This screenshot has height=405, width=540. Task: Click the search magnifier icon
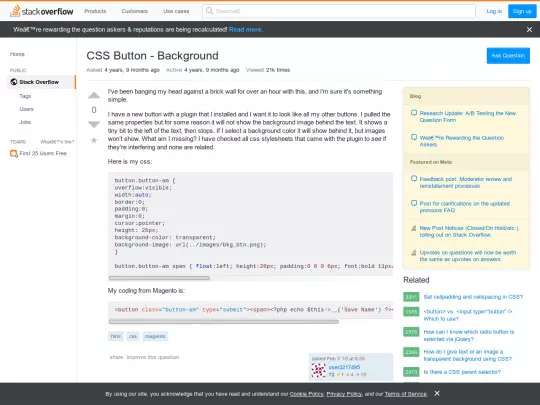tap(209, 11)
